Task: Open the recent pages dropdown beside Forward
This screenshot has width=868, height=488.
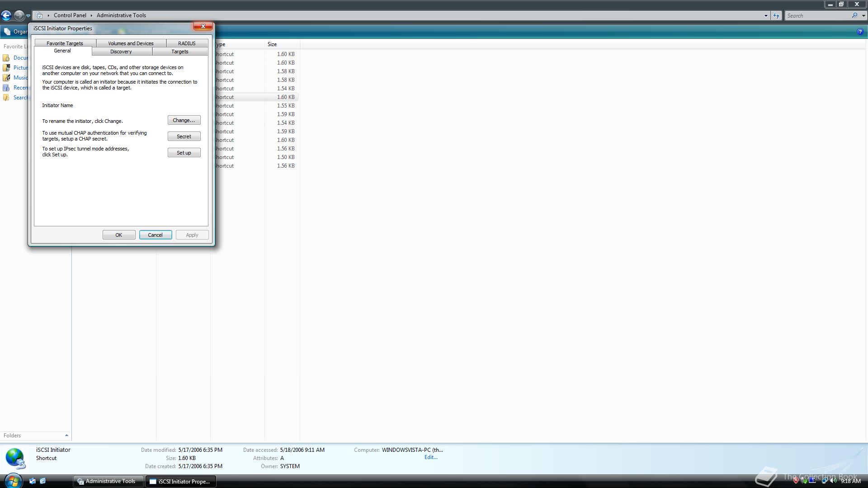Action: (x=28, y=16)
